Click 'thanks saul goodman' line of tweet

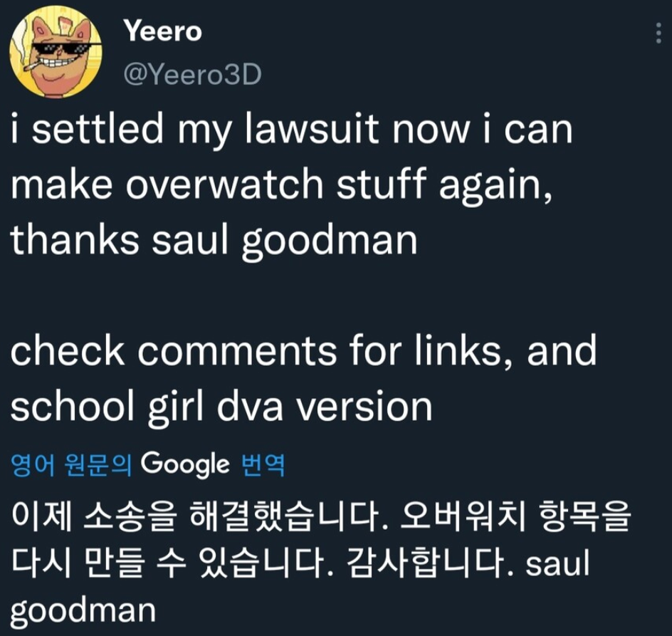click(x=214, y=241)
